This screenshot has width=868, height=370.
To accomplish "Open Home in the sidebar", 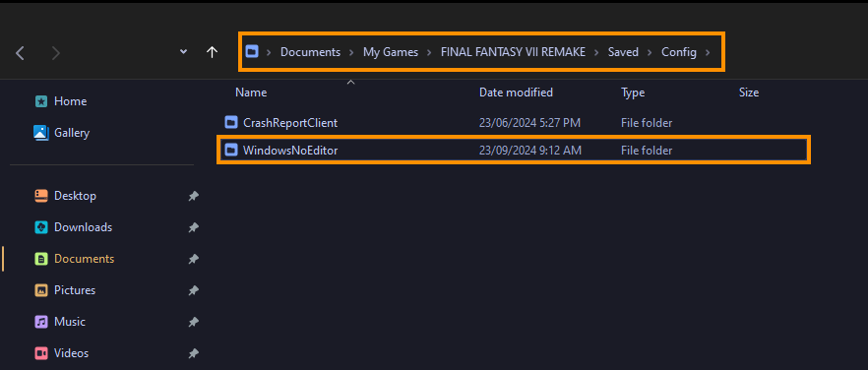I will (70, 101).
